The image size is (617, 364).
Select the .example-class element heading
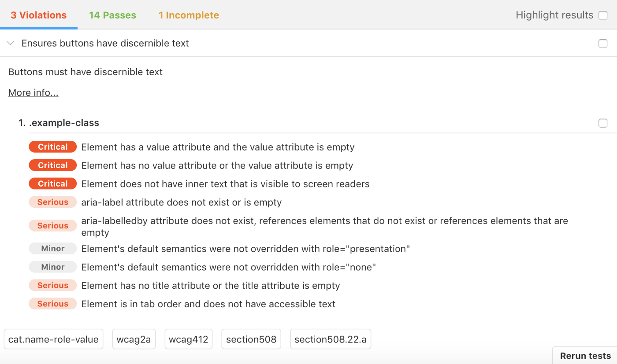coord(64,123)
